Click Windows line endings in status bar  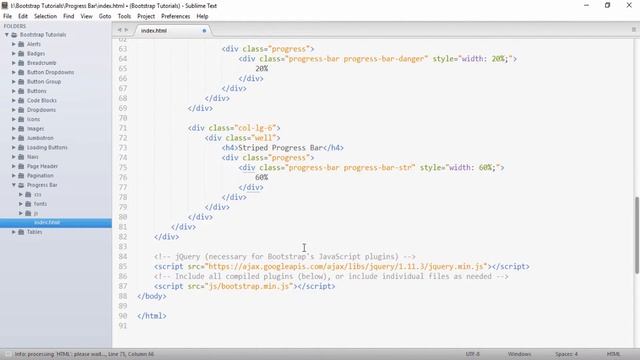tap(519, 354)
